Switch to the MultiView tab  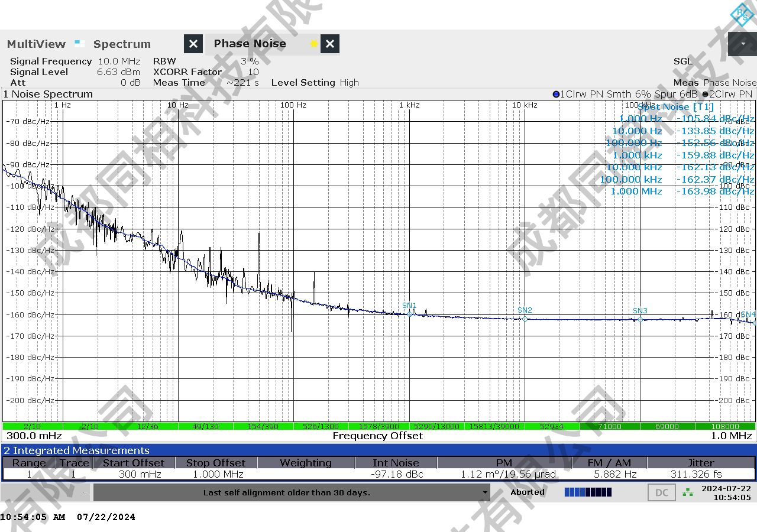click(x=37, y=44)
